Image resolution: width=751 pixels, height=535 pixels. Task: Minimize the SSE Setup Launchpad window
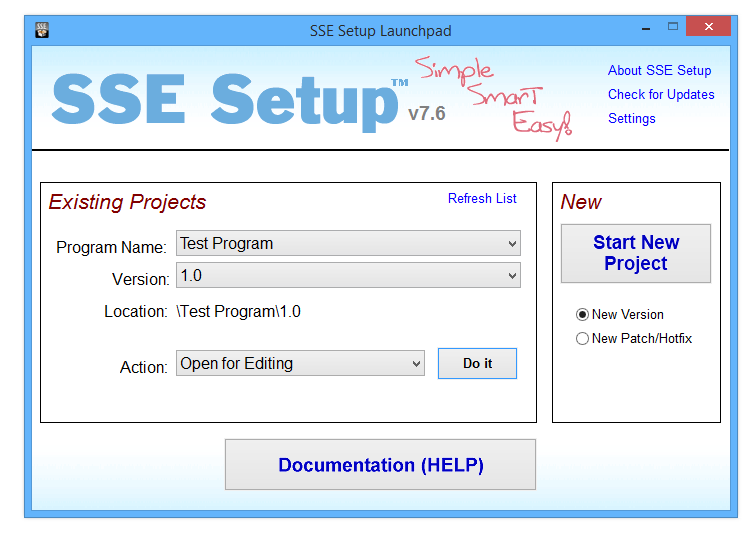coord(646,28)
